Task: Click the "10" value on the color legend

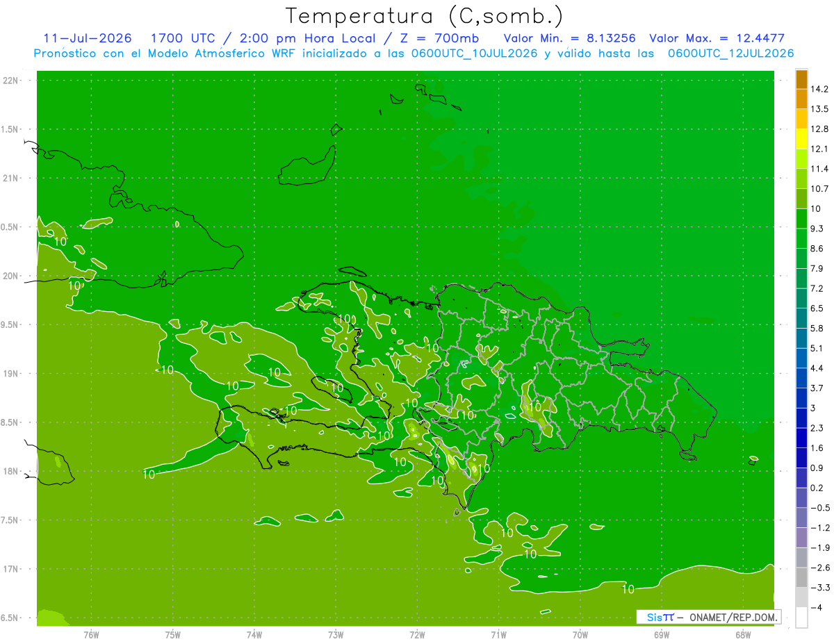Action: point(817,208)
